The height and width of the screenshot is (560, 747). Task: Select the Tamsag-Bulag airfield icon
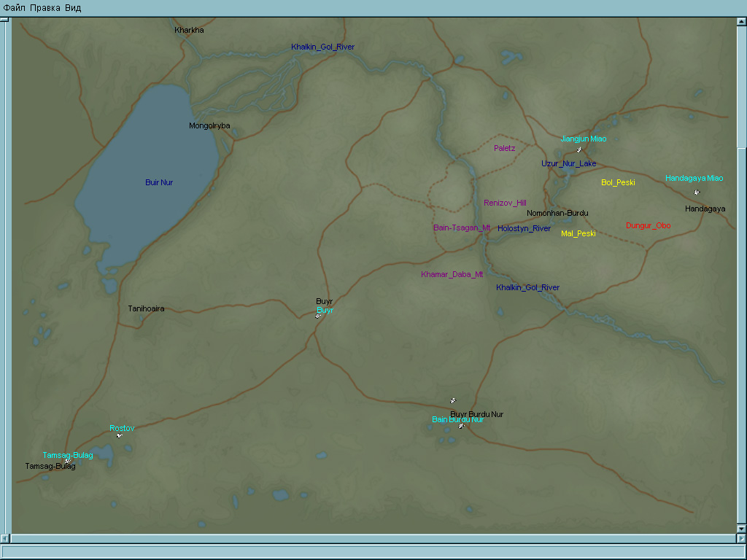click(x=68, y=461)
